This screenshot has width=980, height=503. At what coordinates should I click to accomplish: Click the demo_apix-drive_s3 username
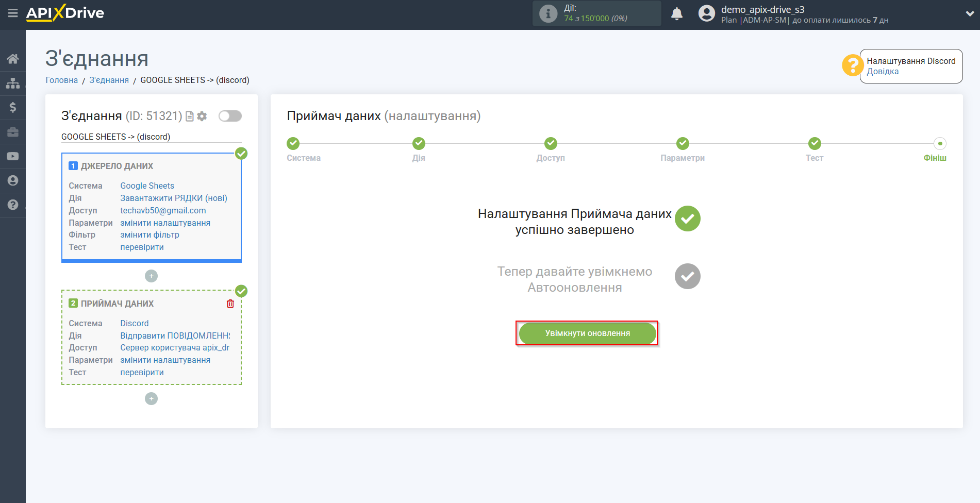pos(763,9)
